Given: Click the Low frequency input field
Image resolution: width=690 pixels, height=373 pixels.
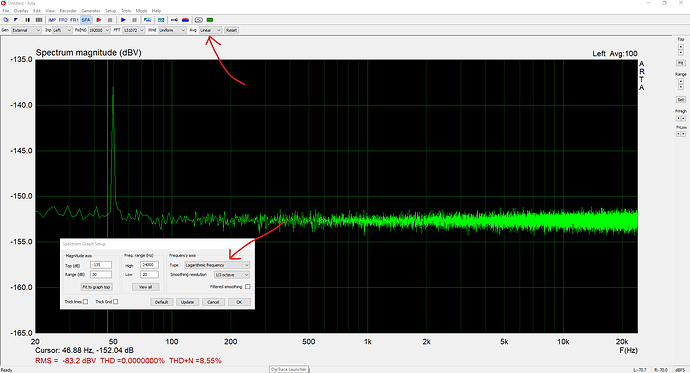Looking at the screenshot, I should click(149, 274).
